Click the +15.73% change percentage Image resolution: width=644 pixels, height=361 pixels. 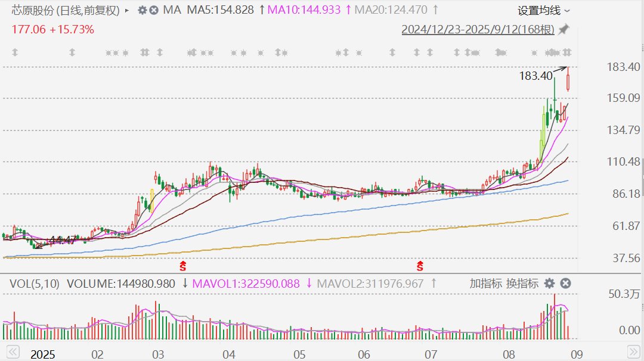pyautogui.click(x=72, y=30)
